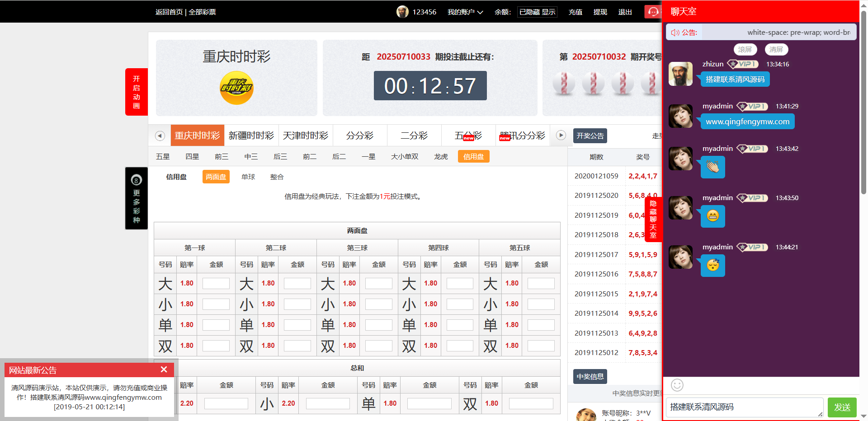Click zhizun's chat avatar
Image resolution: width=868 pixels, height=421 pixels.
click(680, 74)
